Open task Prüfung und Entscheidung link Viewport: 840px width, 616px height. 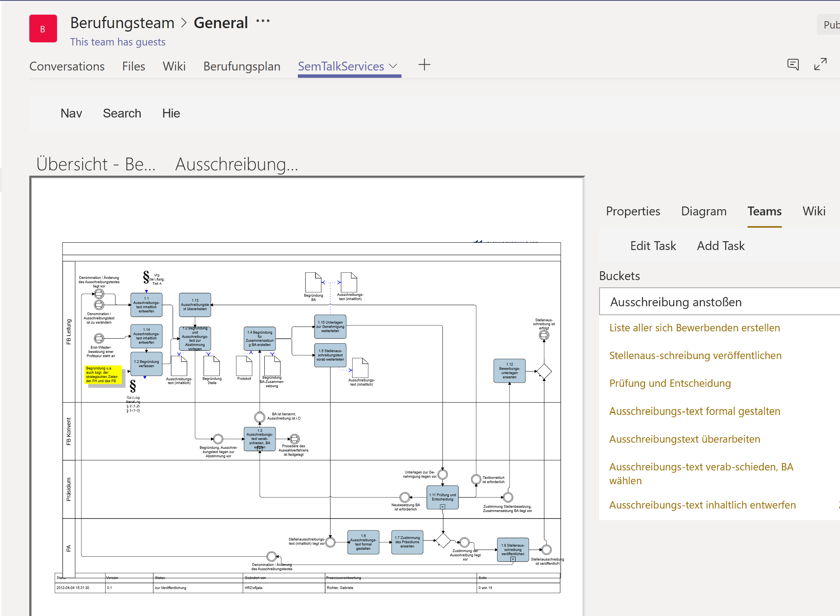tap(670, 383)
